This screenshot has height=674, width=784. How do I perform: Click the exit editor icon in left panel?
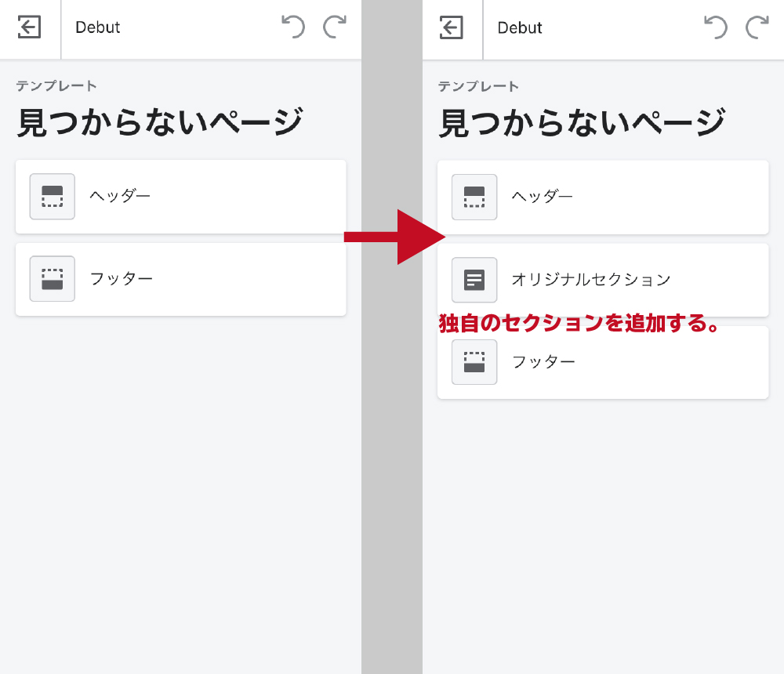[29, 27]
